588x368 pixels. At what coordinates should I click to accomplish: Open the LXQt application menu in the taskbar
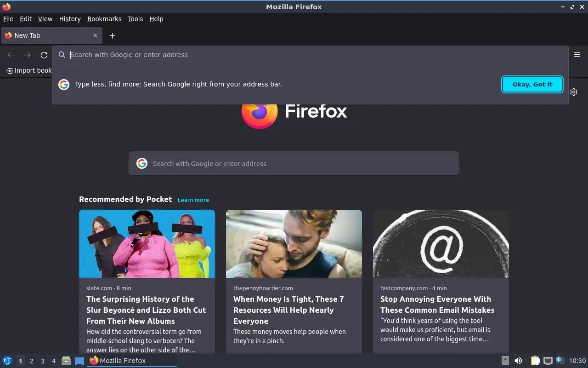click(7, 361)
